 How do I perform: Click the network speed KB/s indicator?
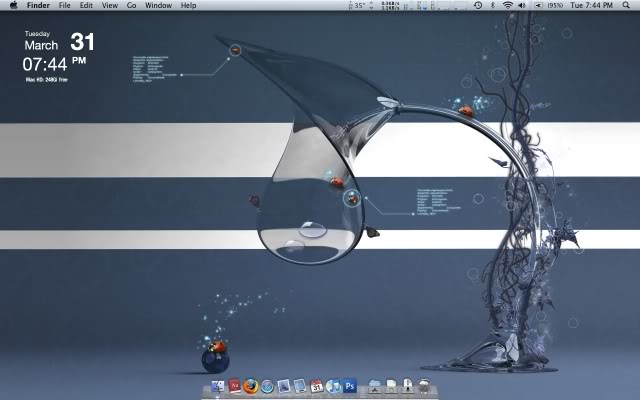click(x=390, y=5)
